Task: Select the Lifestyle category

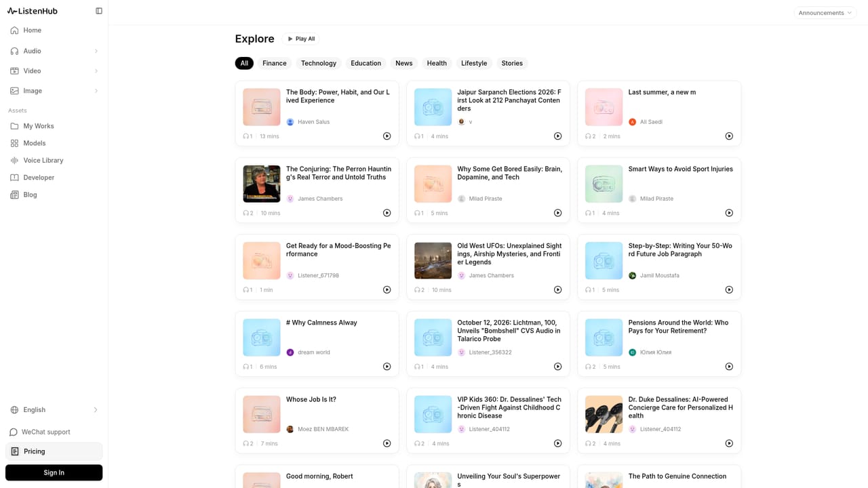Action: click(474, 63)
